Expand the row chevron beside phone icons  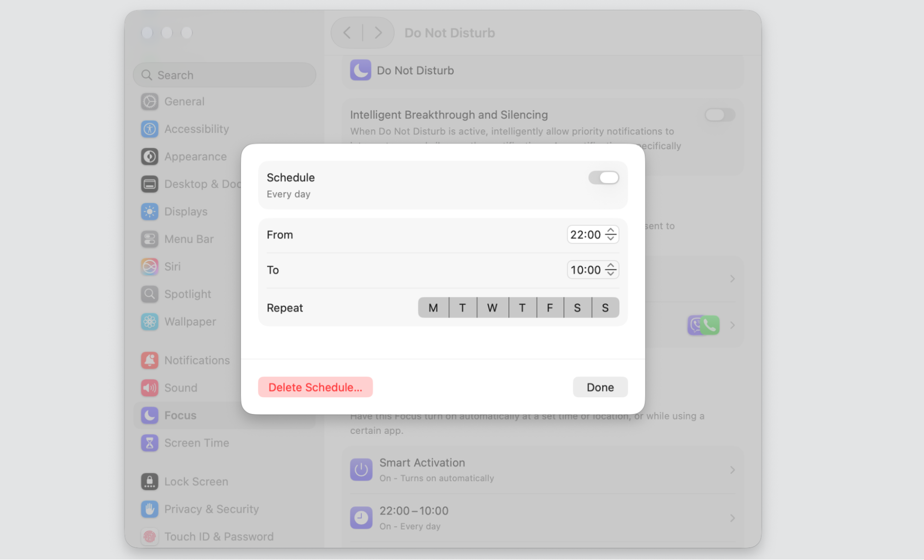(732, 325)
